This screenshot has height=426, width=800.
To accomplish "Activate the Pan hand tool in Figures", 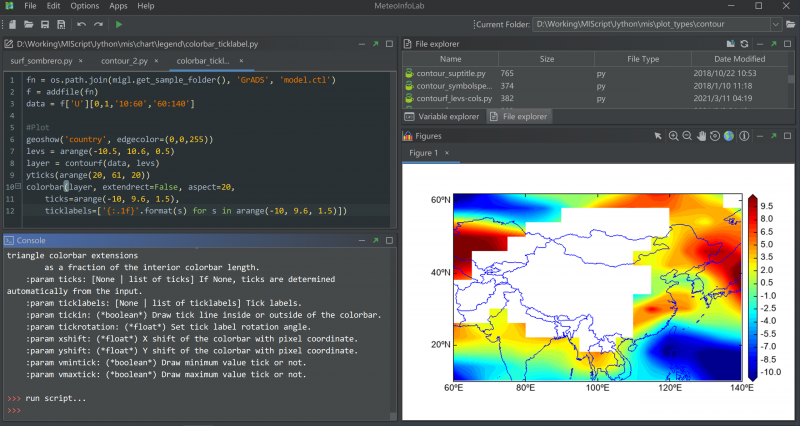I will click(x=701, y=136).
